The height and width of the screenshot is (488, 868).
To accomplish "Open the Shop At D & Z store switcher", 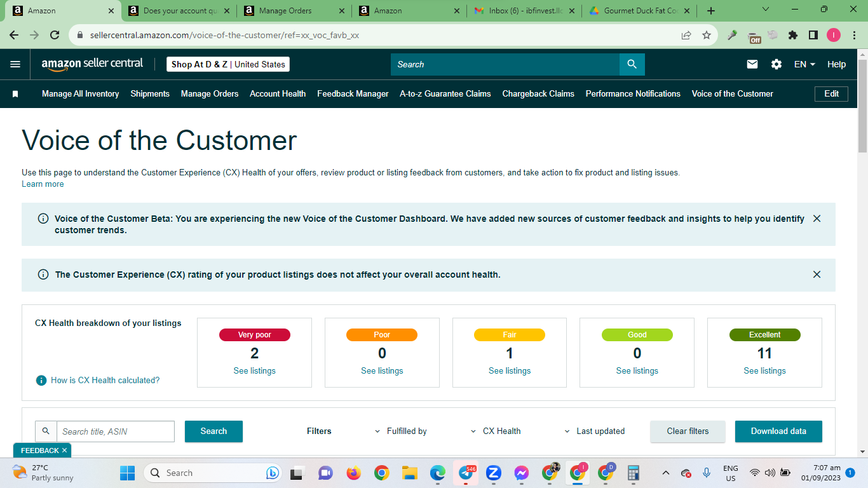I will click(x=228, y=64).
